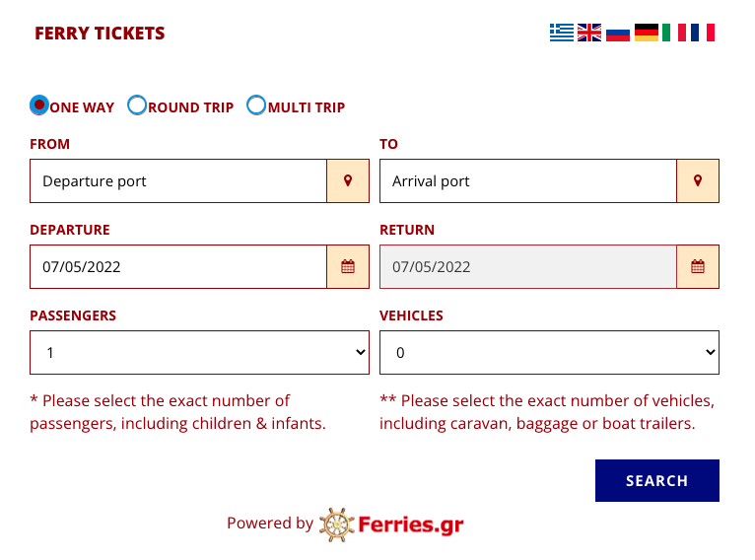Expand the Vehicles dropdown
Screen dimensions: 755x560
pos(549,353)
